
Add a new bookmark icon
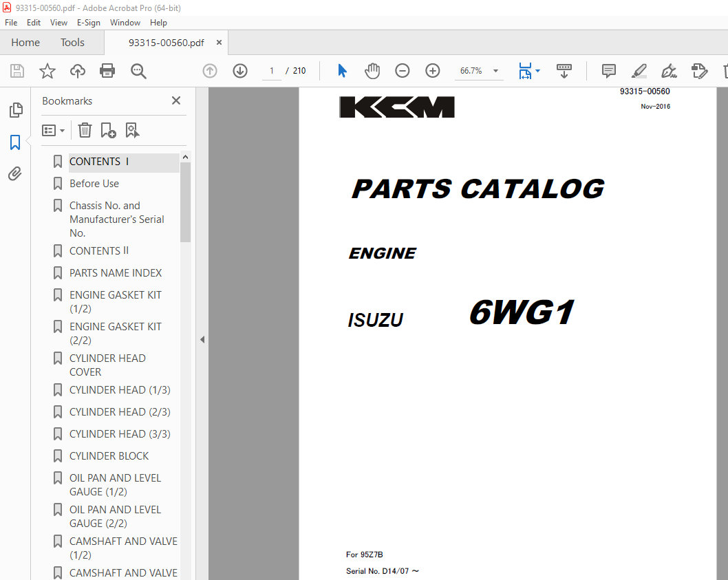pos(108,131)
